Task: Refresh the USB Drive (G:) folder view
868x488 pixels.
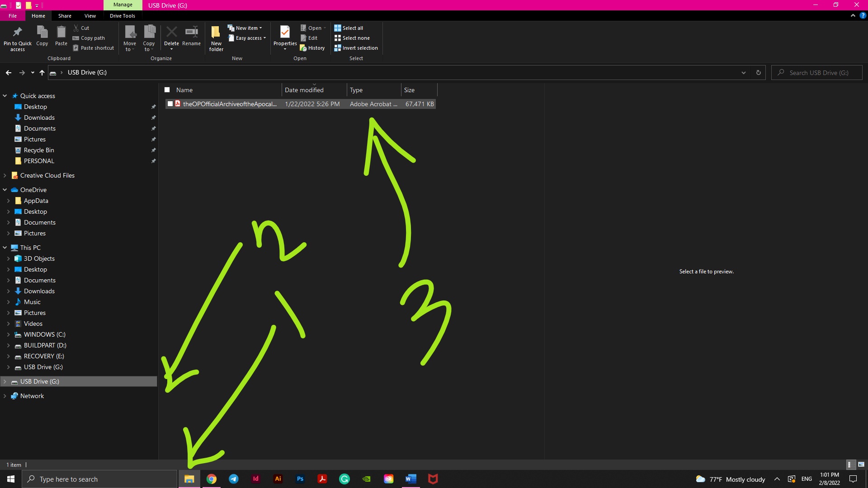Action: [759, 73]
